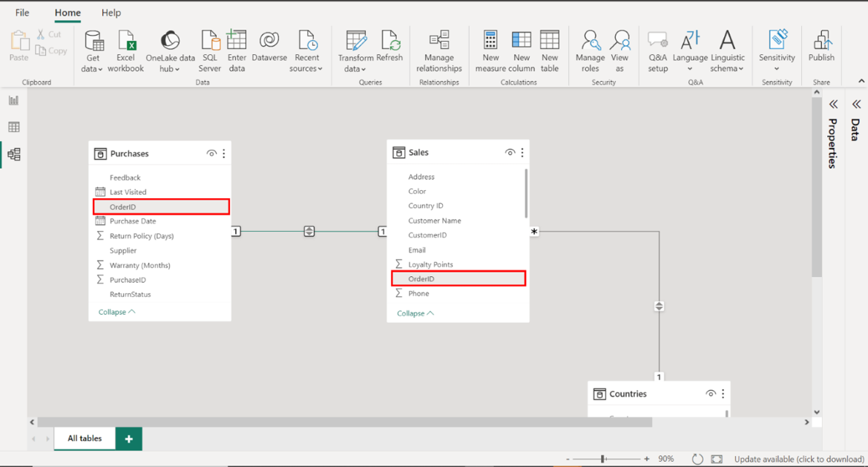
Task: Click the zoom slider handle
Action: 603,459
